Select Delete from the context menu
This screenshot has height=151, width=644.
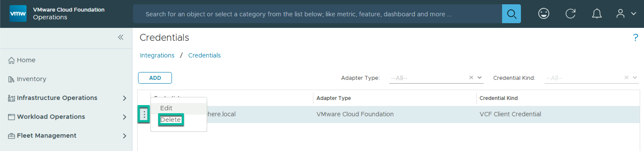pos(170,120)
